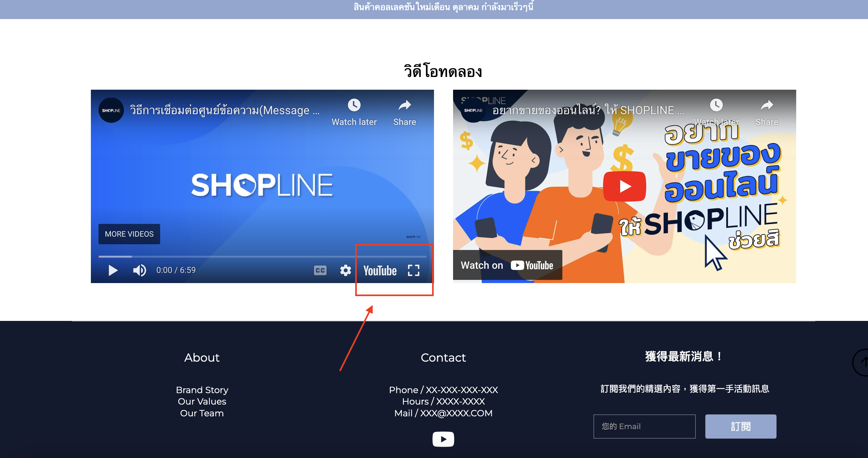Click Share on the second video
This screenshot has width=868, height=458.
tap(767, 113)
